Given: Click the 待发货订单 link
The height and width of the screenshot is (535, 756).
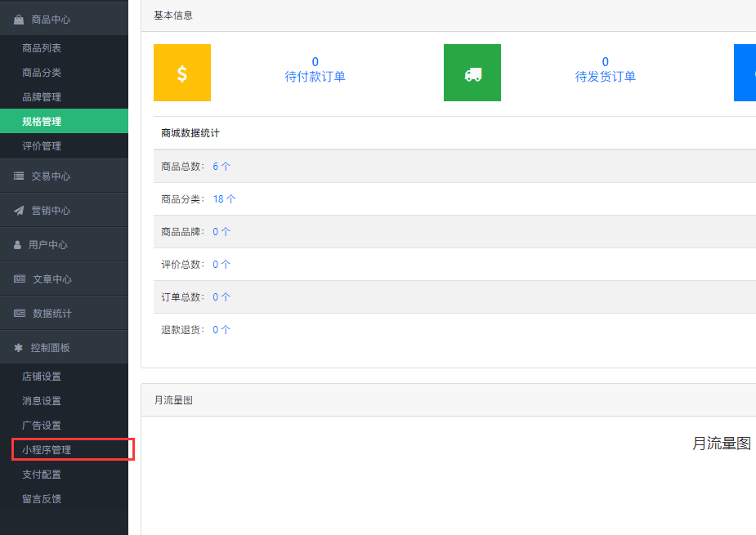Looking at the screenshot, I should (606, 77).
